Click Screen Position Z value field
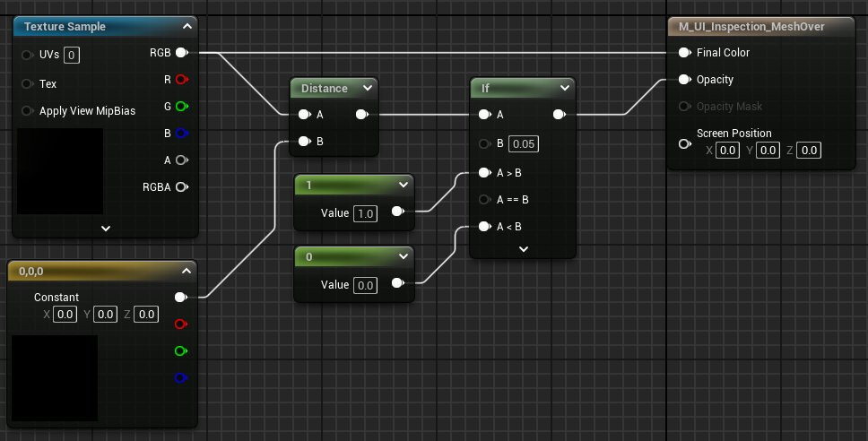 [809, 150]
